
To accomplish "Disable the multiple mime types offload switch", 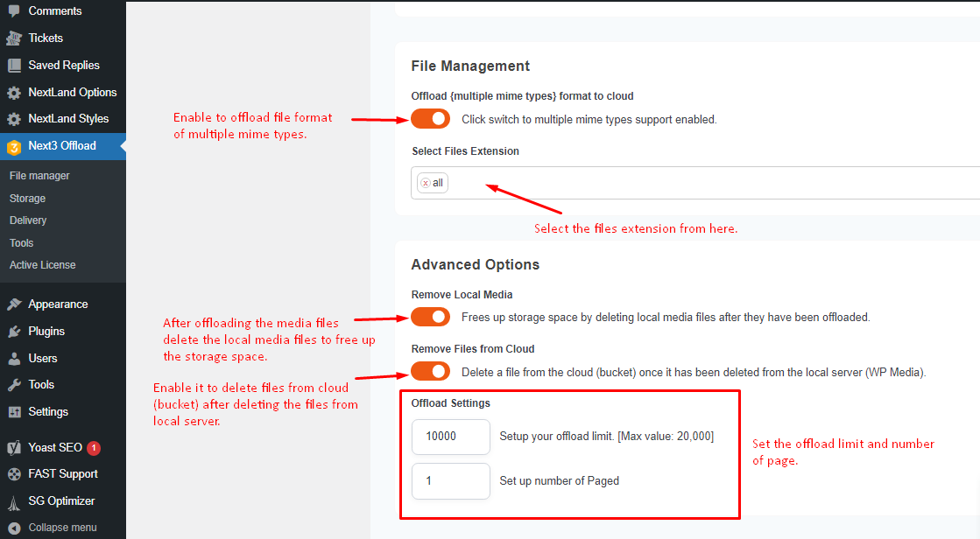I will (430, 118).
